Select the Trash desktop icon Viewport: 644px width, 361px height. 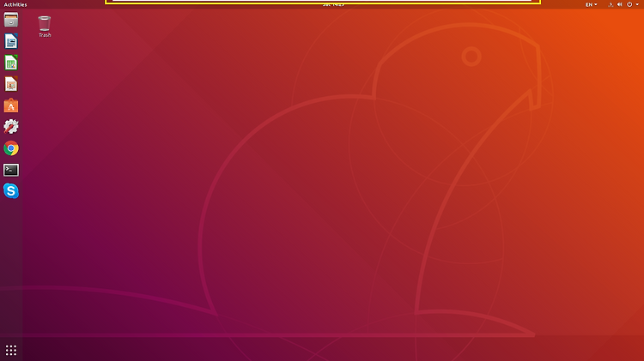pyautogui.click(x=45, y=27)
